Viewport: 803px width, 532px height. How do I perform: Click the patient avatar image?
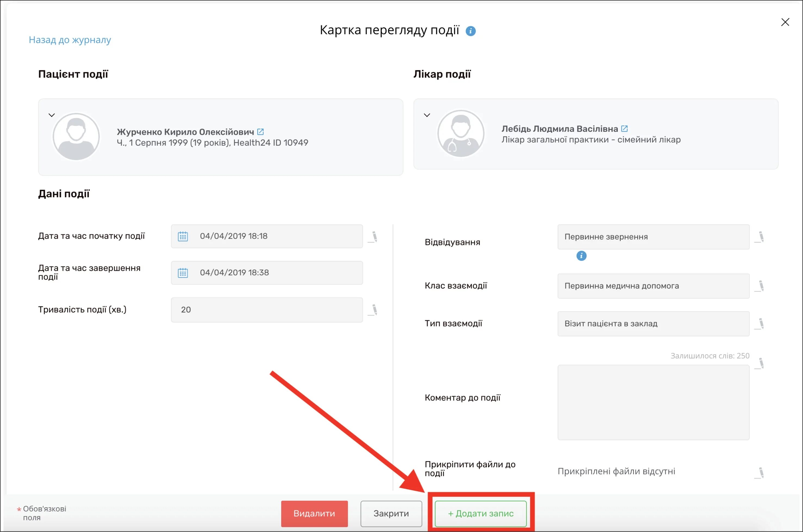[x=76, y=137]
